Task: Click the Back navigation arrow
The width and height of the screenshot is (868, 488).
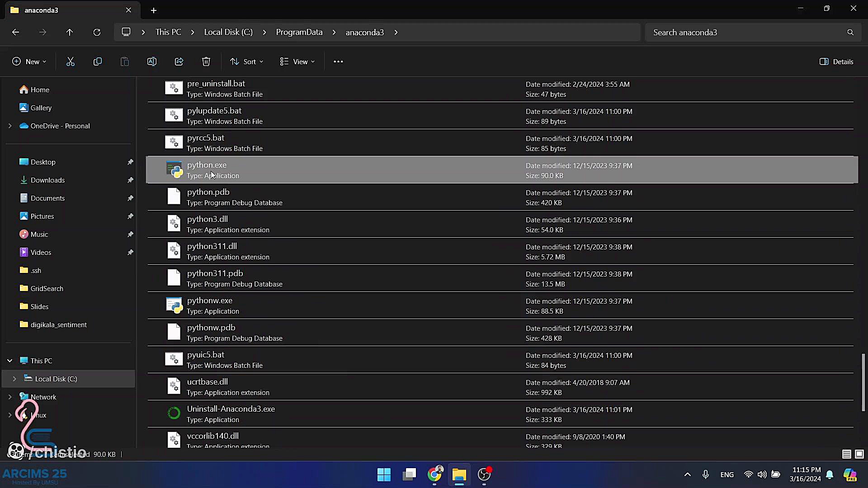Action: pyautogui.click(x=15, y=32)
